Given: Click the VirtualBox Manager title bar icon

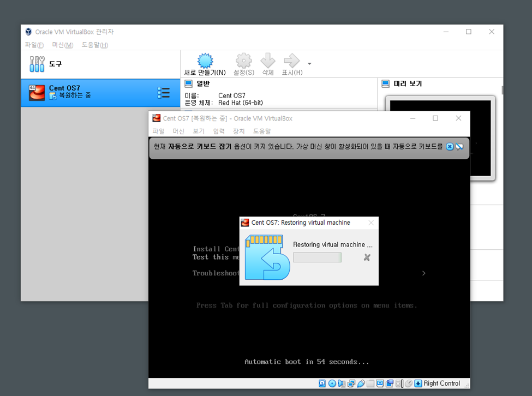Looking at the screenshot, I should point(28,32).
